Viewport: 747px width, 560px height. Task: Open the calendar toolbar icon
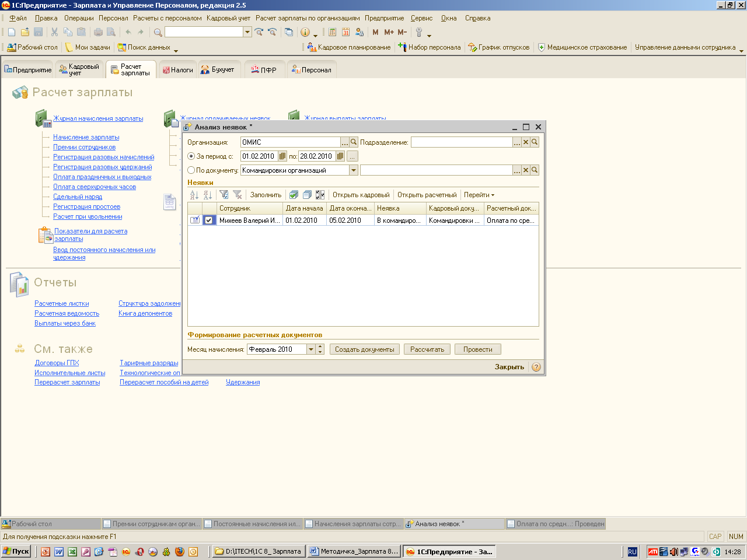click(x=345, y=32)
